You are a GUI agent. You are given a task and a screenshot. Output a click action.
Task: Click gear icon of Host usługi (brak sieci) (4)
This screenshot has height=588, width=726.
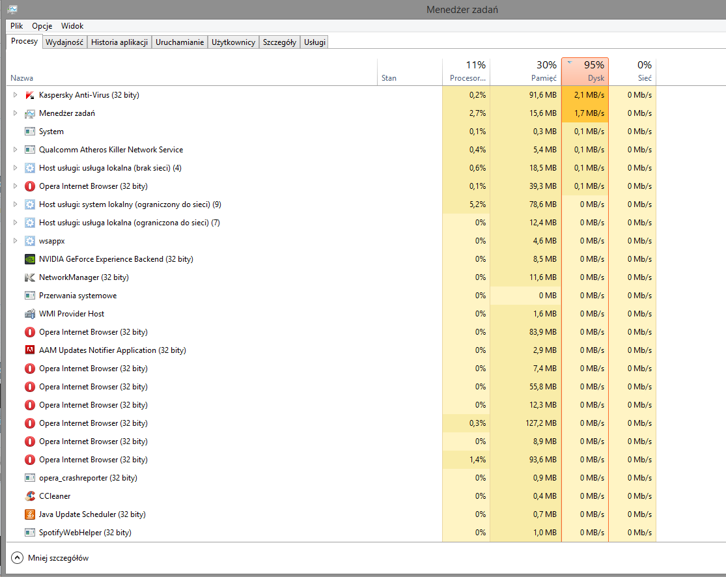point(30,168)
